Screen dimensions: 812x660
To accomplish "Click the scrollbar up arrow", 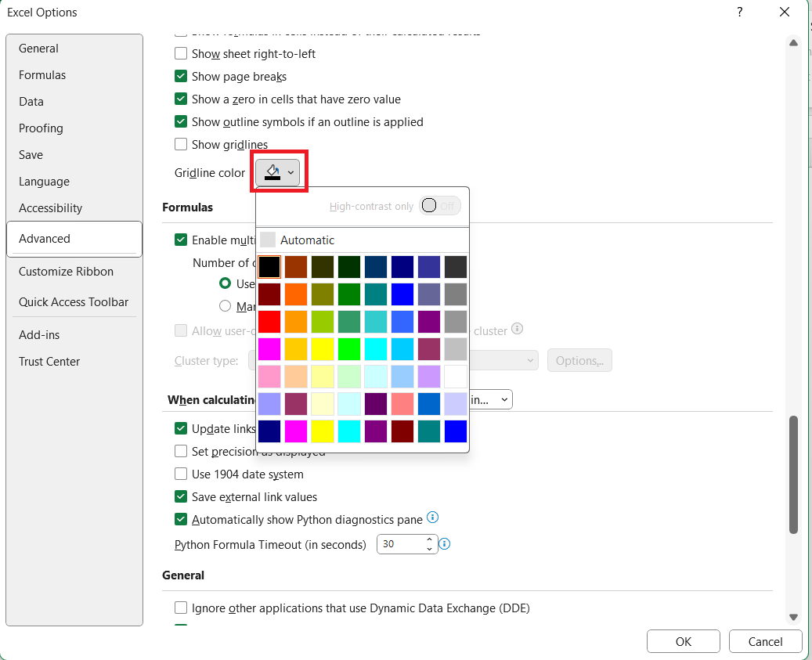I will click(x=793, y=43).
